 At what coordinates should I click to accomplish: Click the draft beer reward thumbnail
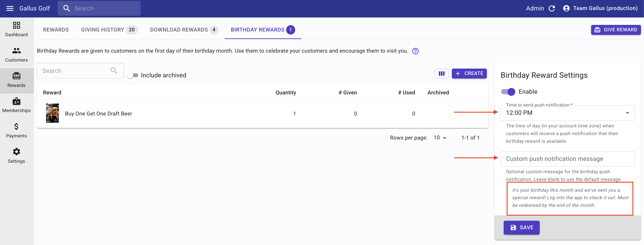[x=52, y=113]
